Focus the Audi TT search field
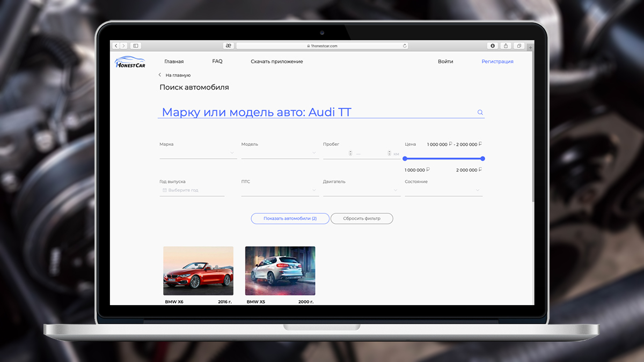The width and height of the screenshot is (644, 362). 321,112
